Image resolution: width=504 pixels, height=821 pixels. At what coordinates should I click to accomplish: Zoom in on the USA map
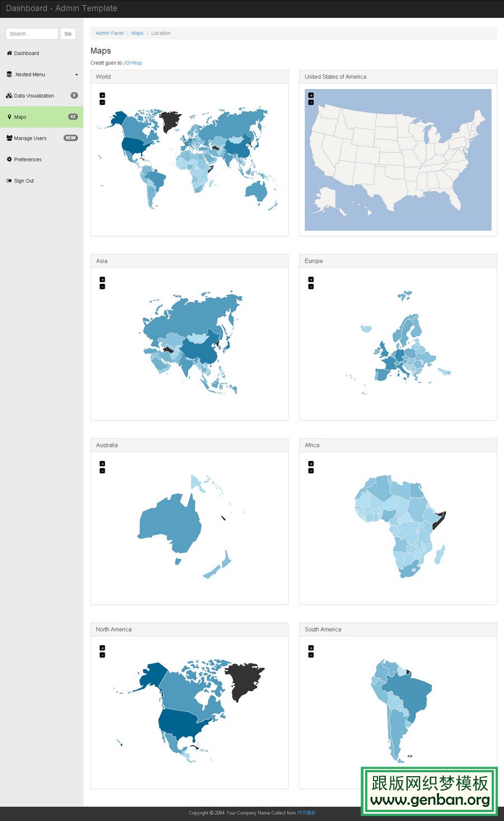311,95
